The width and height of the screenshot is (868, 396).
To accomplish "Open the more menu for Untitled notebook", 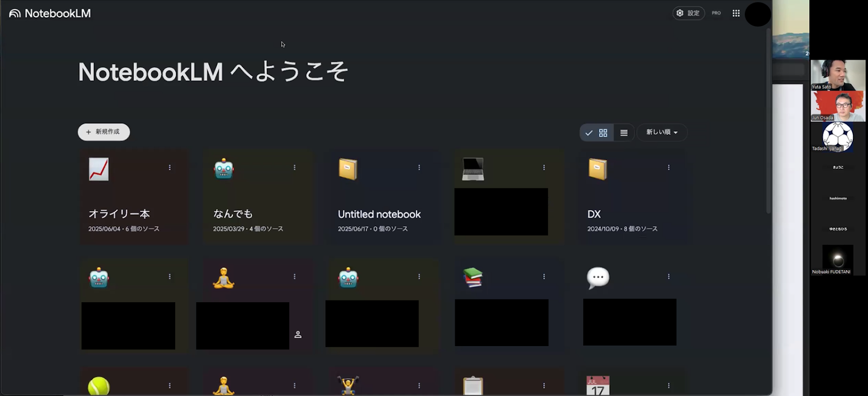I will [419, 168].
